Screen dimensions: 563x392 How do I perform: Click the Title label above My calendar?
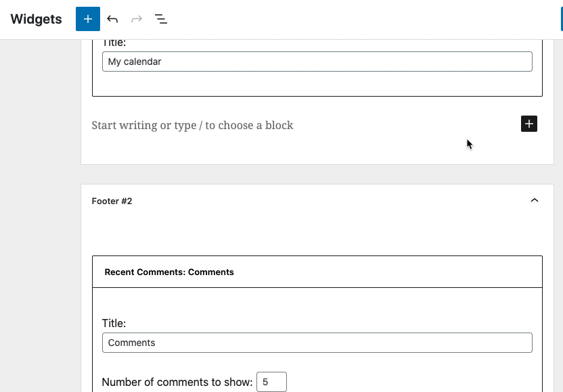[114, 43]
